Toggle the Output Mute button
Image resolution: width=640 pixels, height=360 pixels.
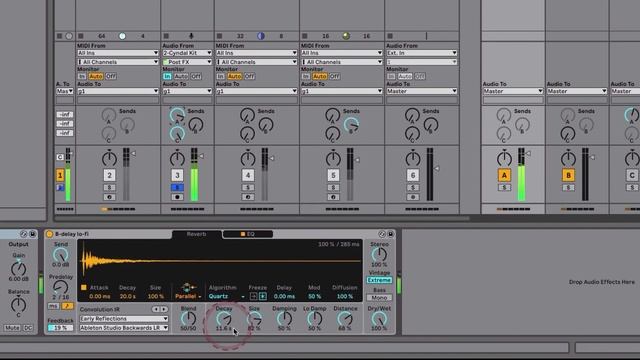(12, 328)
